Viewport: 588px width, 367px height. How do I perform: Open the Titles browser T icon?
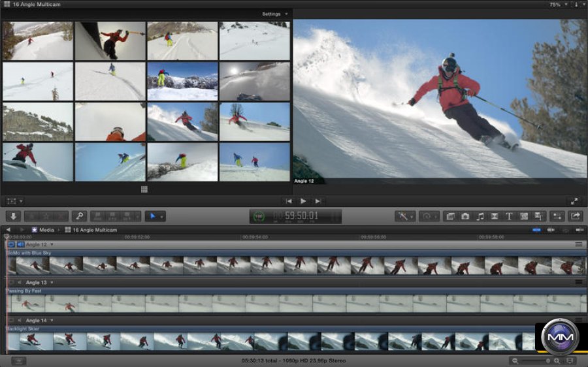[509, 216]
